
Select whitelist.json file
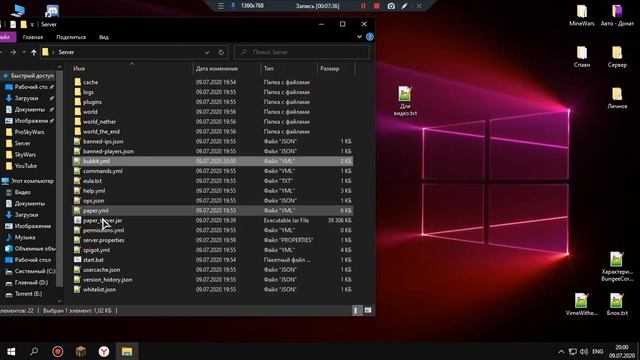pos(213,289)
